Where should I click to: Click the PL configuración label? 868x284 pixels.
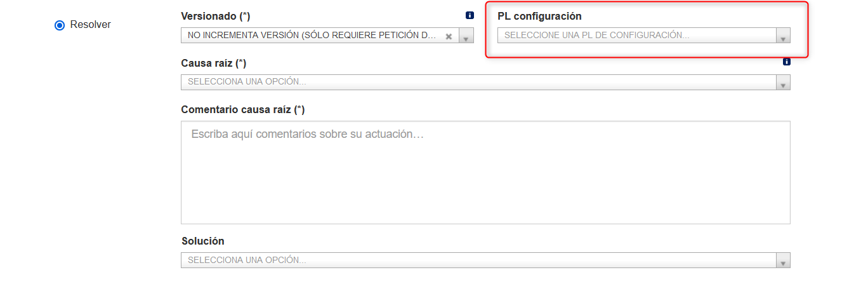539,16
